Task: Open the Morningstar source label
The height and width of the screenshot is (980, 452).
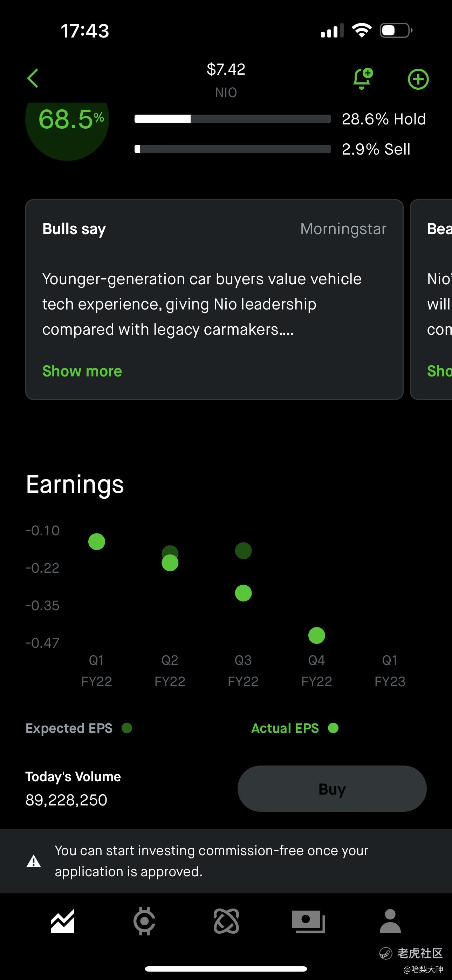Action: click(x=343, y=229)
